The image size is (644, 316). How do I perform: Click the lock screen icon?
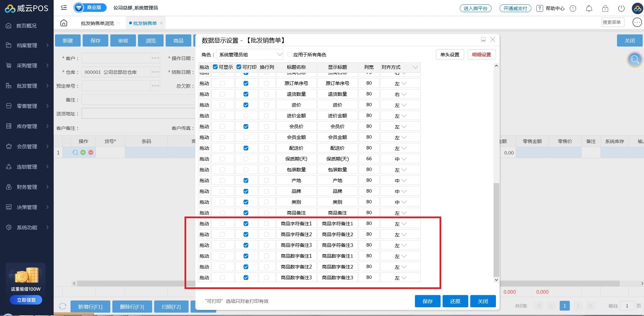[605, 8]
